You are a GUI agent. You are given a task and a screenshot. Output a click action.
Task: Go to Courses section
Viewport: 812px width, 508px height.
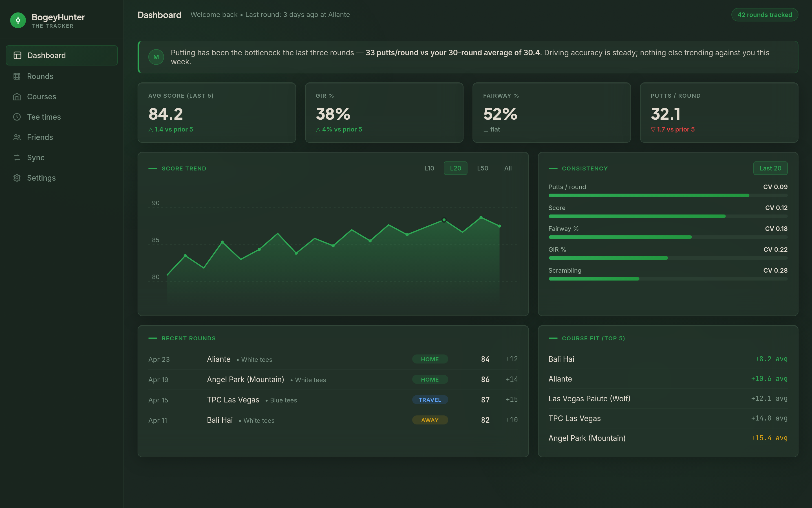tap(62, 97)
